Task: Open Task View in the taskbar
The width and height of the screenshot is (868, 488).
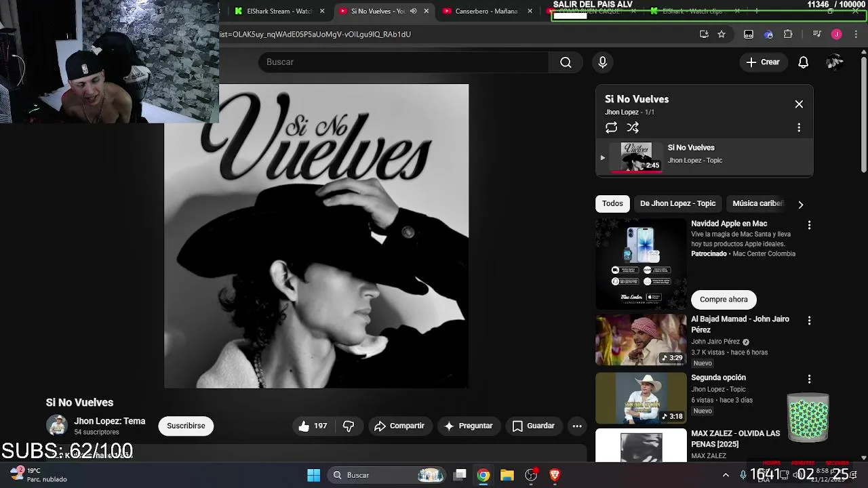Action: click(x=460, y=475)
